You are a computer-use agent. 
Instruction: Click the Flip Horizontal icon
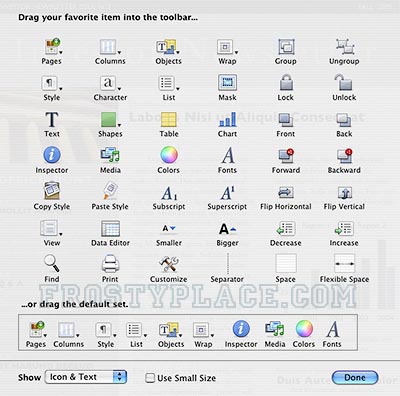286,192
